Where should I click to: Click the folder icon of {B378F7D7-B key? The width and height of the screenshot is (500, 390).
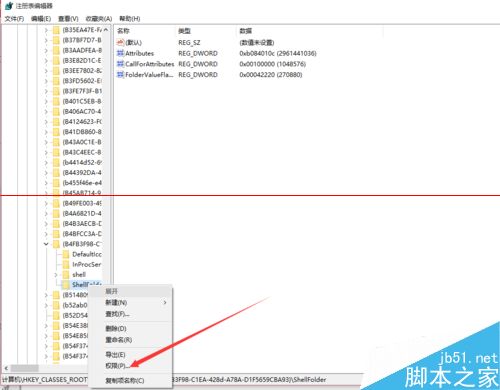coord(56,40)
